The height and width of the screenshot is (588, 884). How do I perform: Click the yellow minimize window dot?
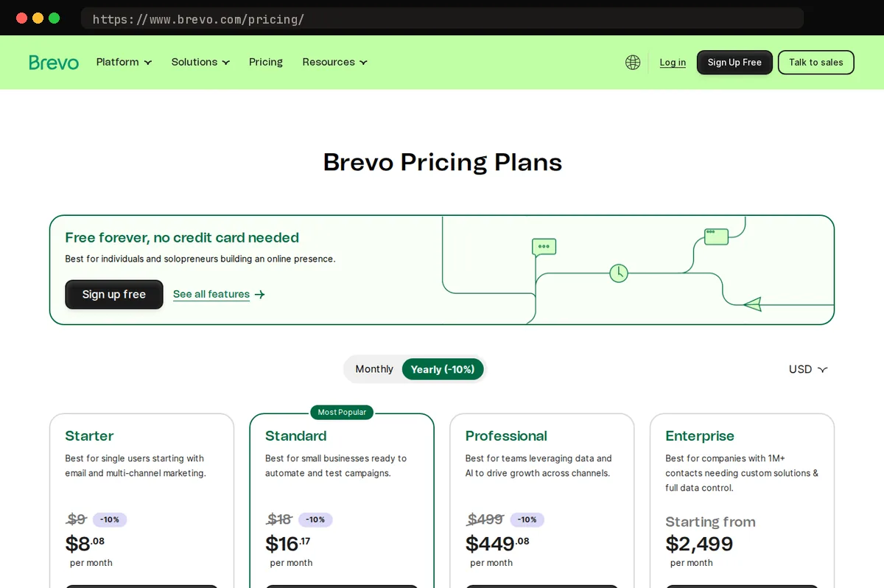[38, 18]
